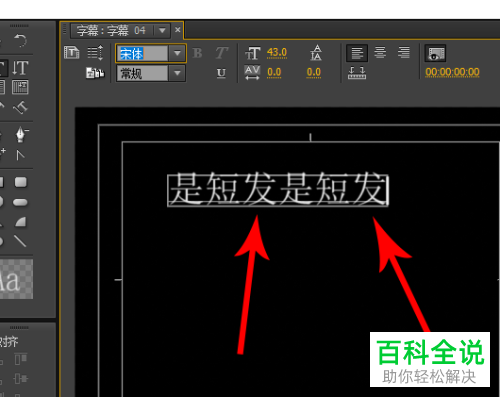Select the Convert Anchor Point tool
The height and width of the screenshot is (397, 500).
point(20,155)
